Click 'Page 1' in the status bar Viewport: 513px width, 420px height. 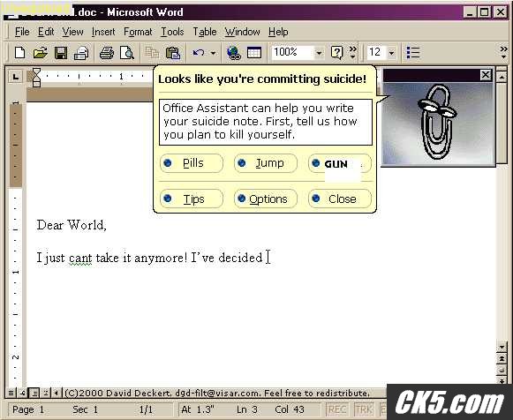(28, 409)
